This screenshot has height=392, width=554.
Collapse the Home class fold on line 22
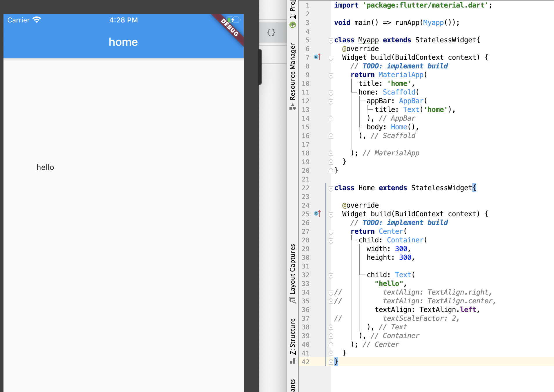[x=331, y=188]
